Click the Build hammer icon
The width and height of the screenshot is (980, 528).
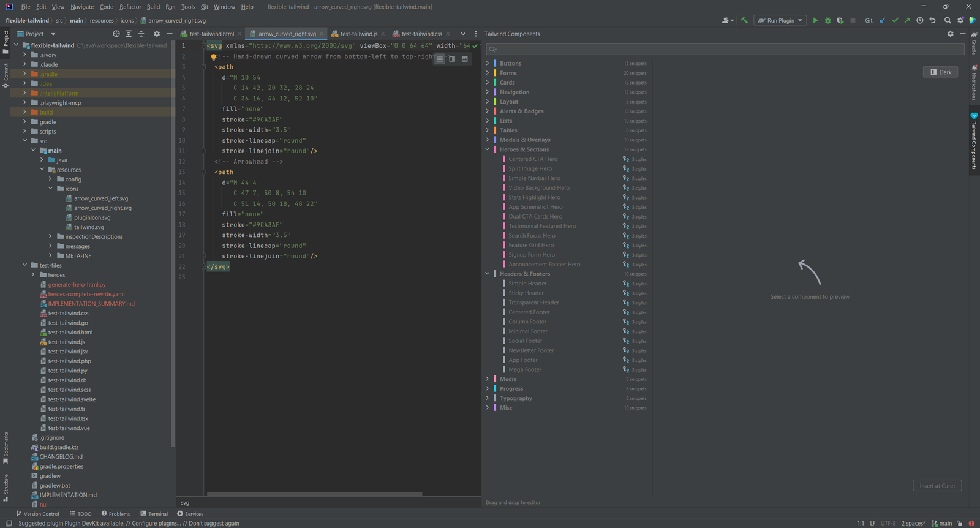(x=744, y=20)
